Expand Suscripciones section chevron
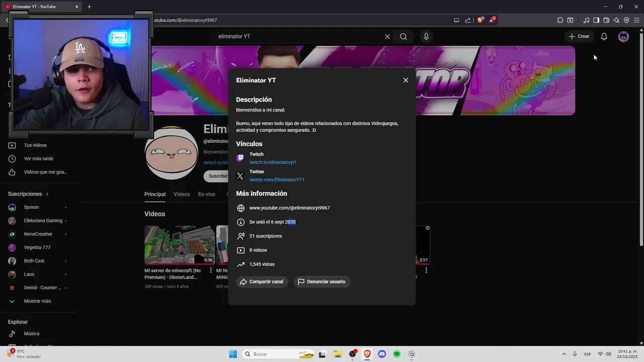 (47, 194)
